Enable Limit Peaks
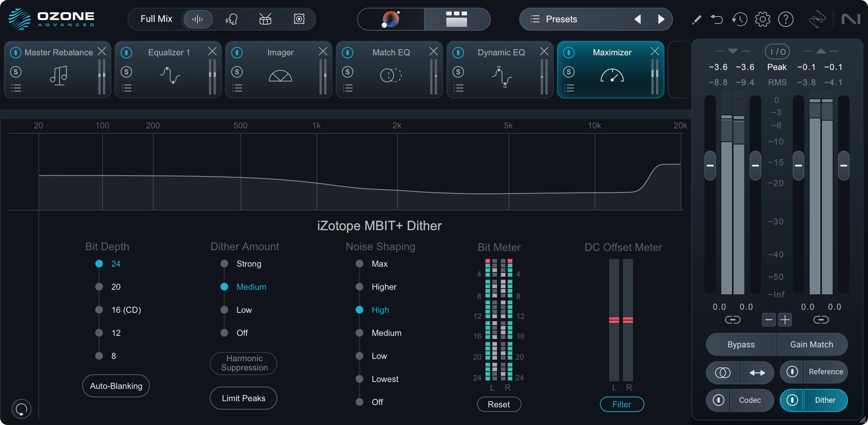The image size is (868, 425). (x=243, y=398)
